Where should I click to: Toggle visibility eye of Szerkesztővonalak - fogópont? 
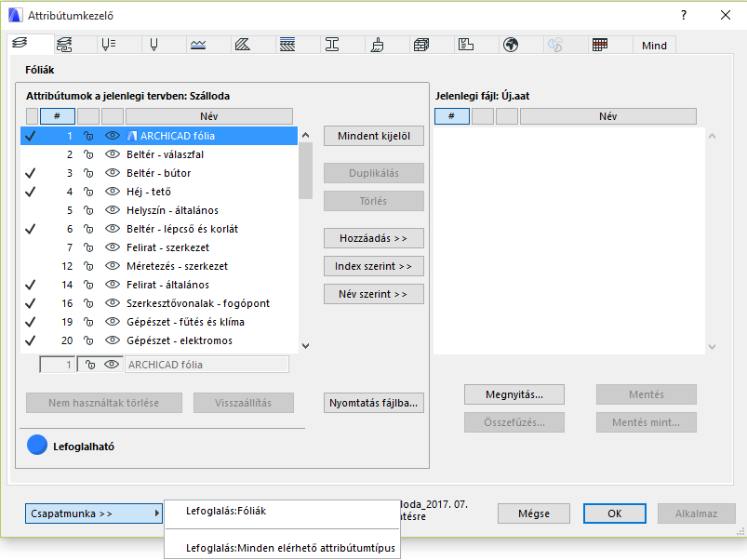(112, 303)
